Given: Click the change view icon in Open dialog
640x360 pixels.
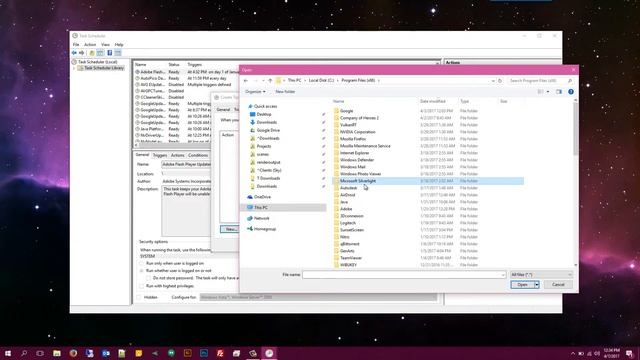Looking at the screenshot, I should [x=540, y=92].
